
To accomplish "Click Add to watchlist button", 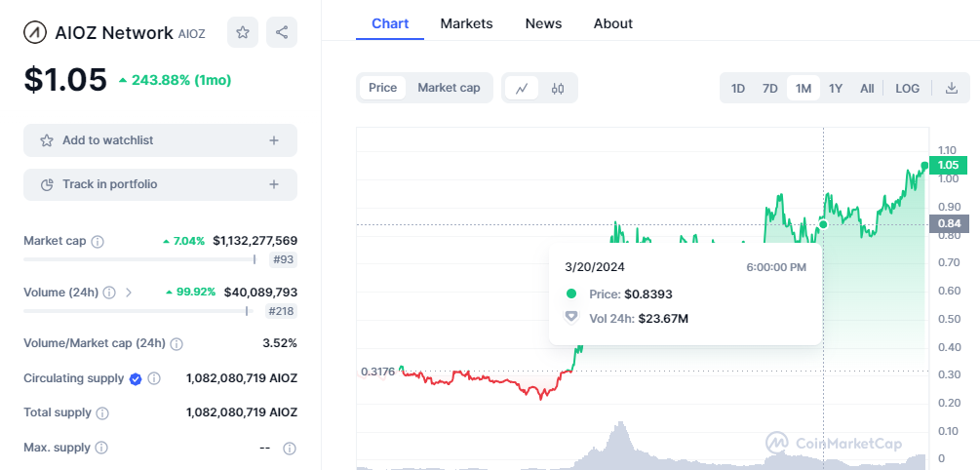I will pos(160,140).
